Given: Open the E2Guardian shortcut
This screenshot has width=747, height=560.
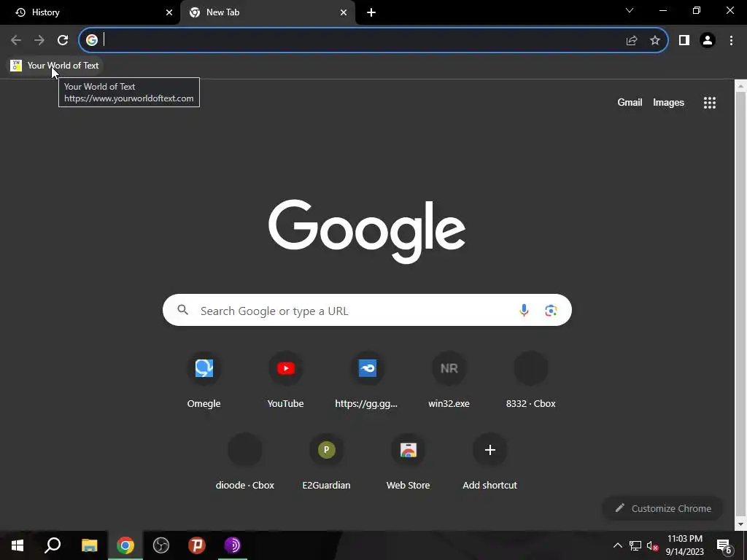Looking at the screenshot, I should pyautogui.click(x=326, y=462).
